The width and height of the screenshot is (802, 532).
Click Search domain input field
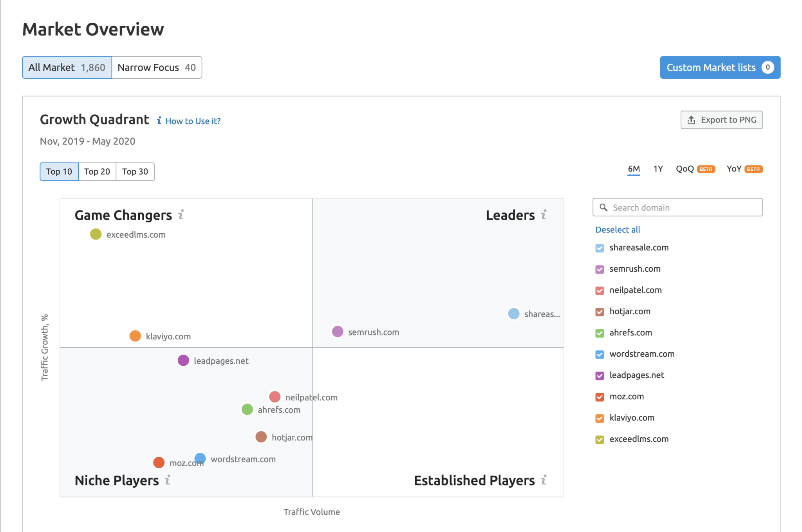tap(677, 207)
